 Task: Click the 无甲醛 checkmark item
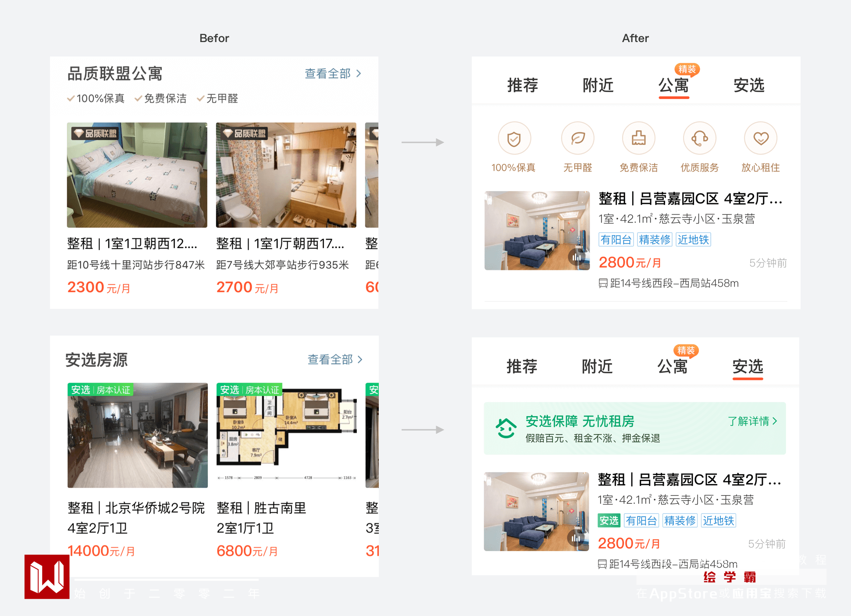217,99
